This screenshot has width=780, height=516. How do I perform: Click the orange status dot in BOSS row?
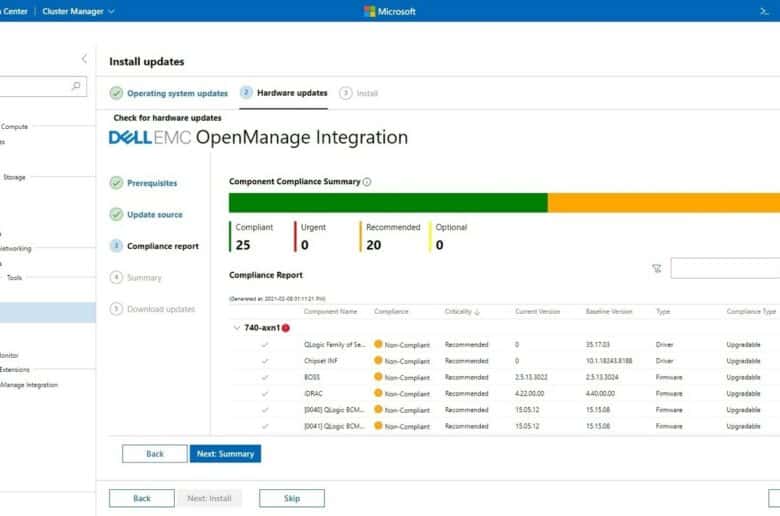pyautogui.click(x=378, y=377)
